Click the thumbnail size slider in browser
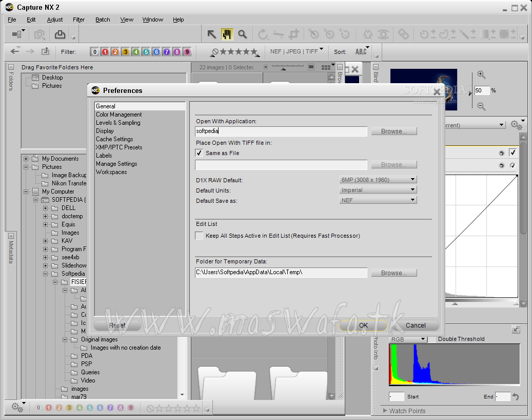This screenshot has height=420, width=532. point(288,67)
